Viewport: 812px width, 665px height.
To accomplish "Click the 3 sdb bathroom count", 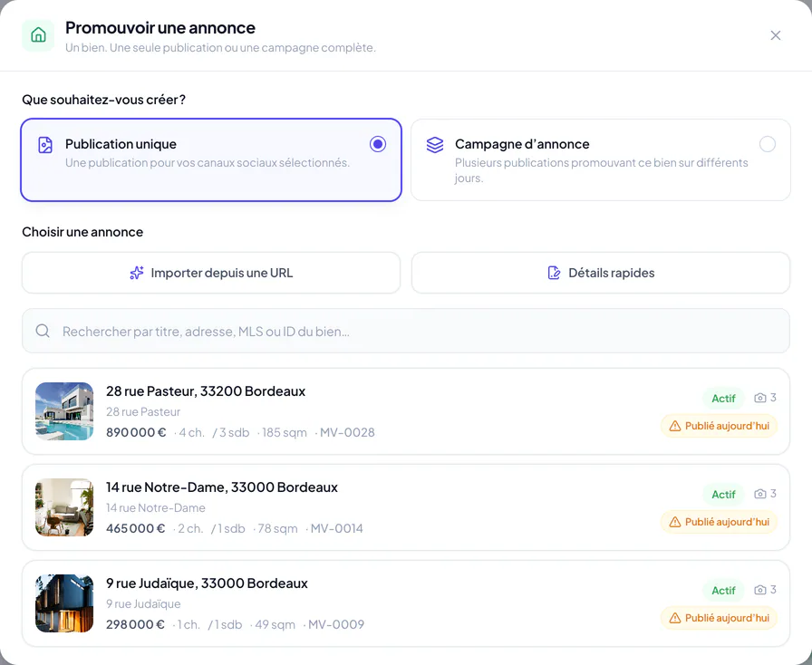I will (234, 432).
